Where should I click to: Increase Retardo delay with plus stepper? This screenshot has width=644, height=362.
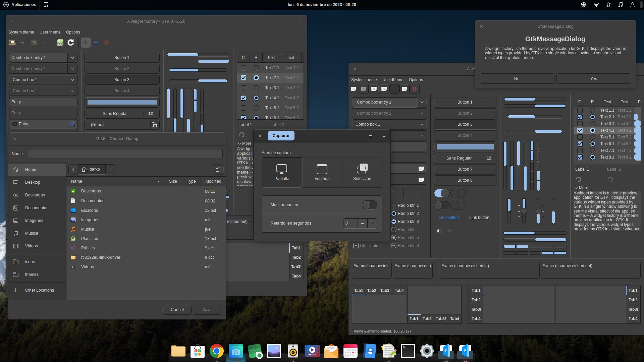[x=372, y=223]
